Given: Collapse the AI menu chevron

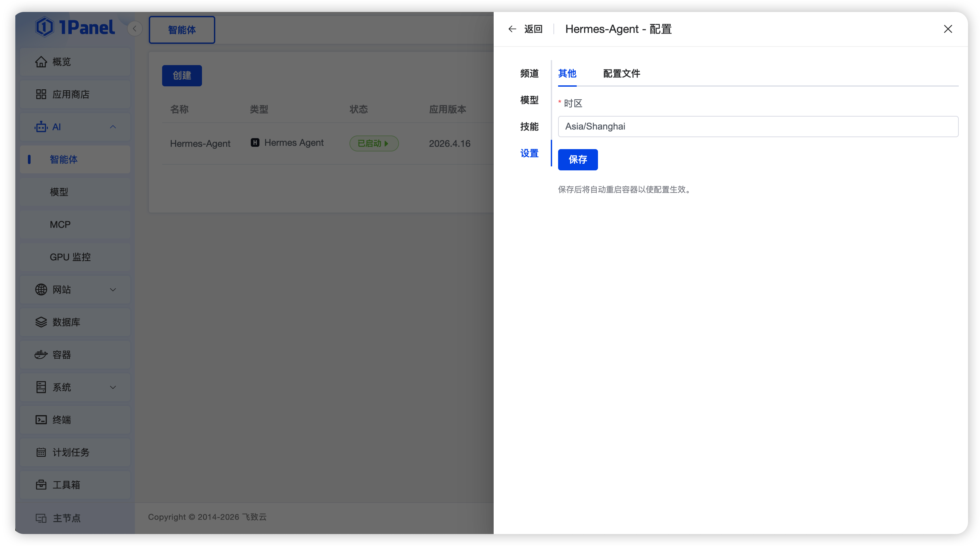Looking at the screenshot, I should 113,127.
